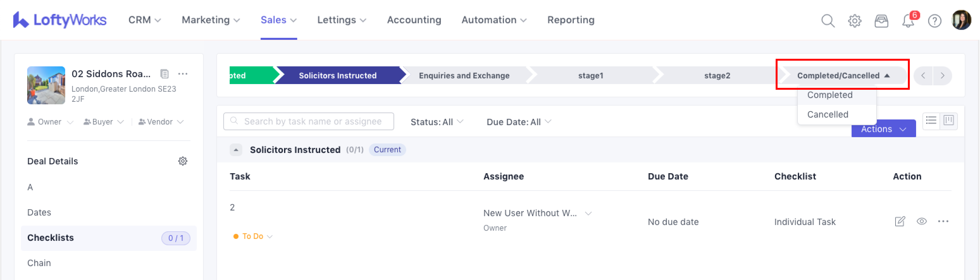
Task: Collapse the Solicitors Instructed section
Action: pyautogui.click(x=236, y=150)
